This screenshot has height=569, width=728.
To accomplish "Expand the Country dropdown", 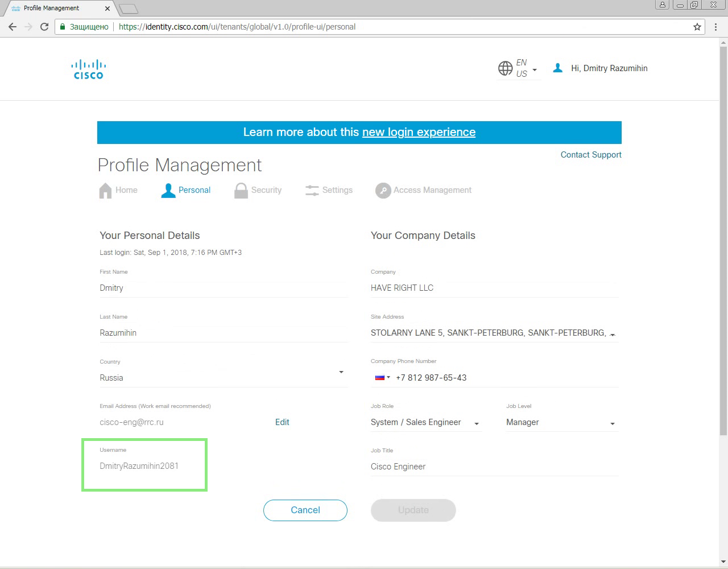I will 341,372.
